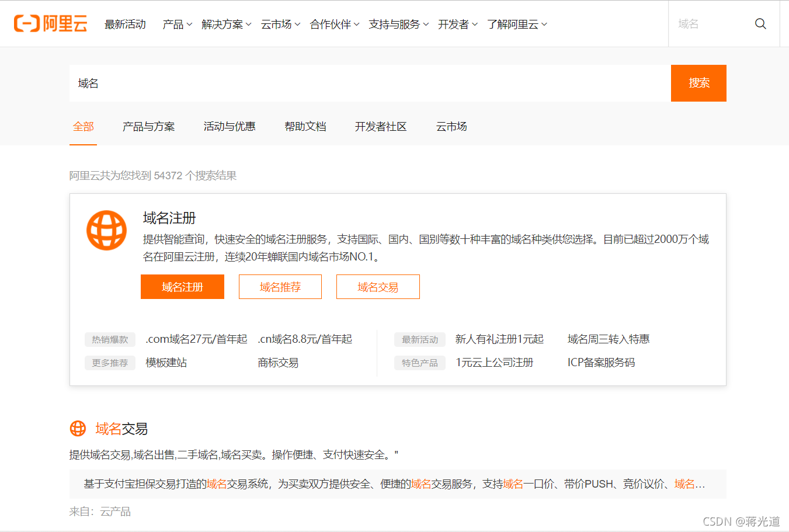Select the 全部 tab
Viewport: 789px width, 532px height.
coord(83,127)
